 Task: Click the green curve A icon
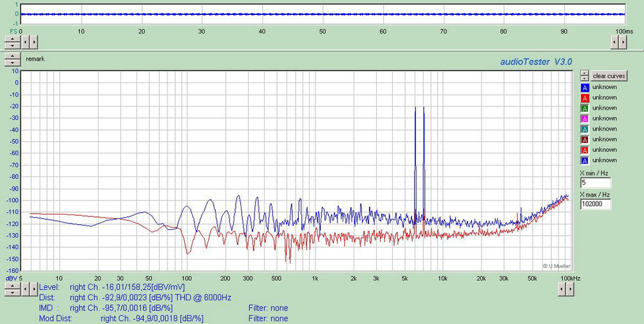click(585, 108)
